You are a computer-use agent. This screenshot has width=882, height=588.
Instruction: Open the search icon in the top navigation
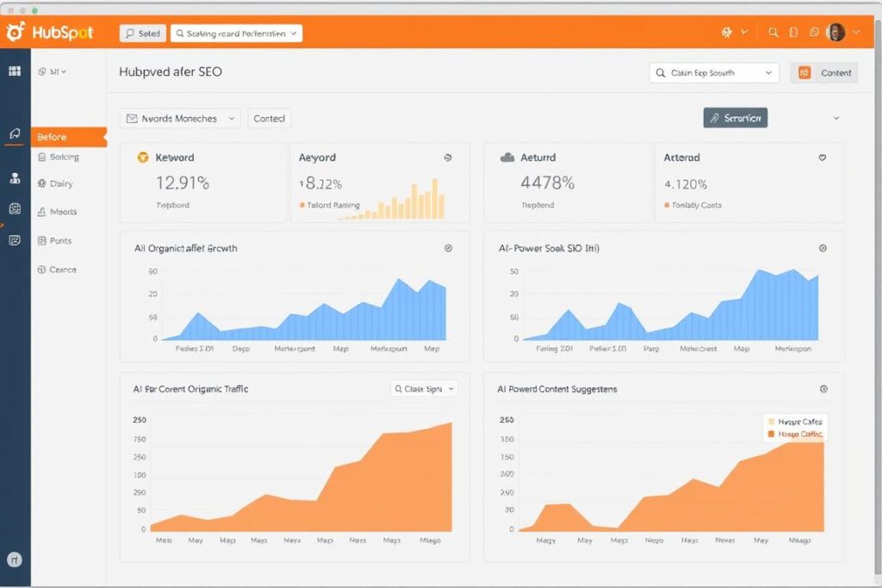coord(773,32)
